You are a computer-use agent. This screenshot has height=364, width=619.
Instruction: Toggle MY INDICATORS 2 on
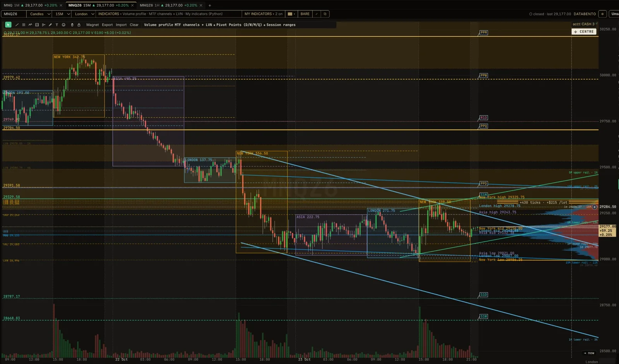coord(263,14)
